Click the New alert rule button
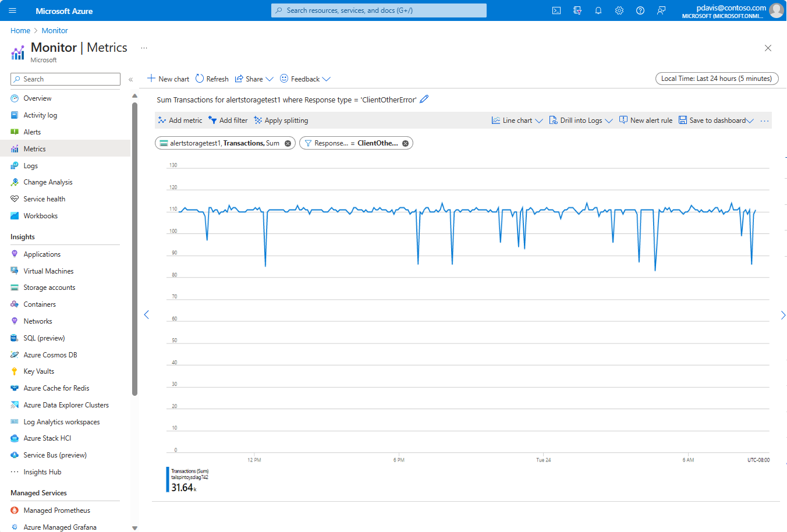 (x=646, y=120)
